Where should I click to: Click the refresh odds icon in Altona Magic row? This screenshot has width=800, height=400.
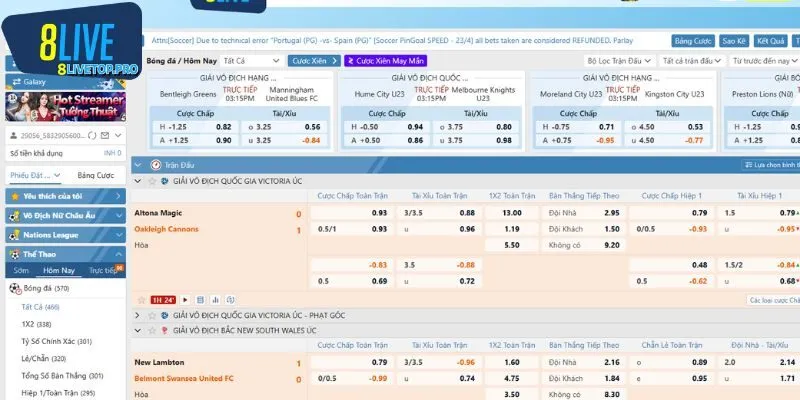(x=230, y=300)
